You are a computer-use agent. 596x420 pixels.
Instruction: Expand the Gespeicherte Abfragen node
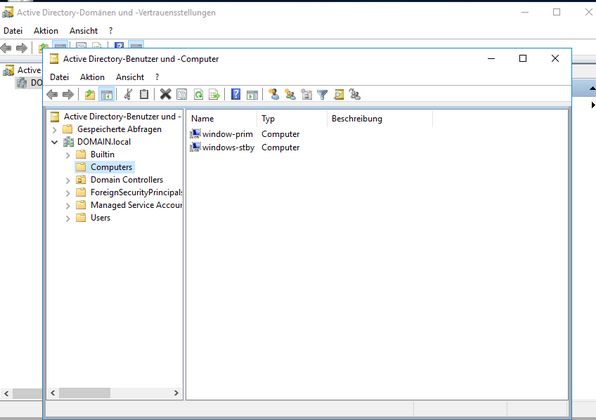pyautogui.click(x=54, y=130)
